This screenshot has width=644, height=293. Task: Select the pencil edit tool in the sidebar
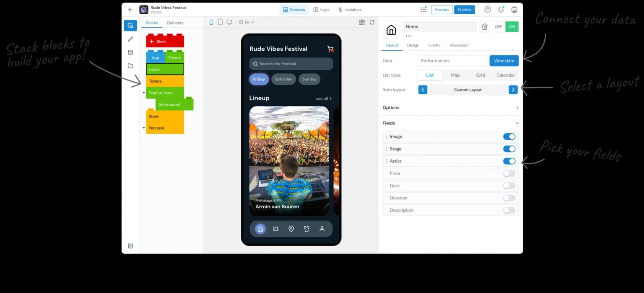point(130,39)
